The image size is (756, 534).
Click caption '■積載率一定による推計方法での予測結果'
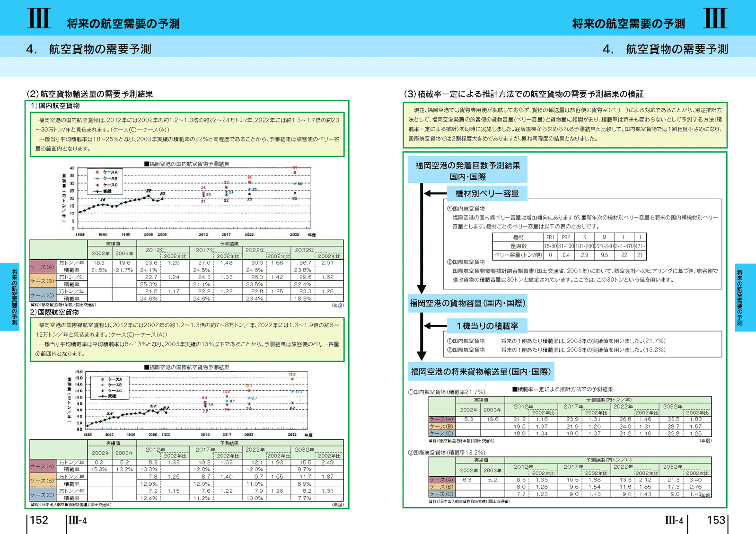point(563,389)
